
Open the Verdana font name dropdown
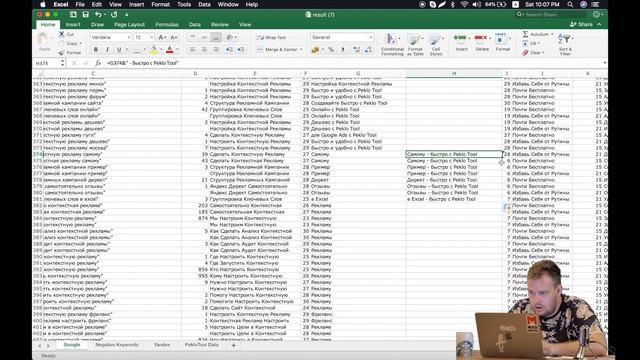tap(129, 38)
